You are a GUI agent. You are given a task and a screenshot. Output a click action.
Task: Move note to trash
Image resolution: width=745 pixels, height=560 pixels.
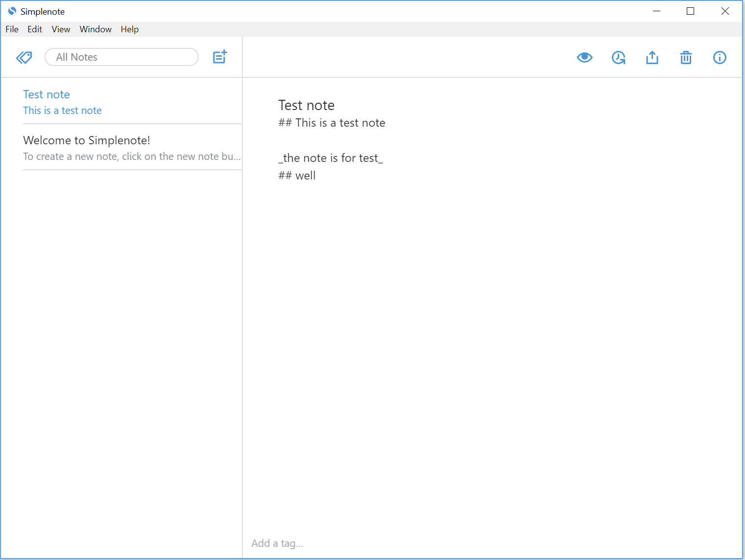(x=686, y=58)
